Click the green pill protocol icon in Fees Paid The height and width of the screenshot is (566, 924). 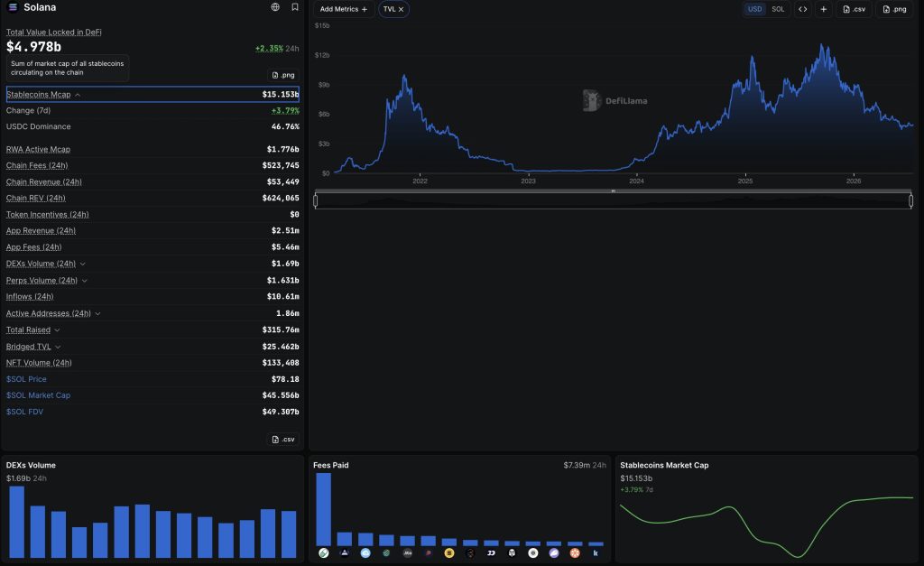pos(324,553)
